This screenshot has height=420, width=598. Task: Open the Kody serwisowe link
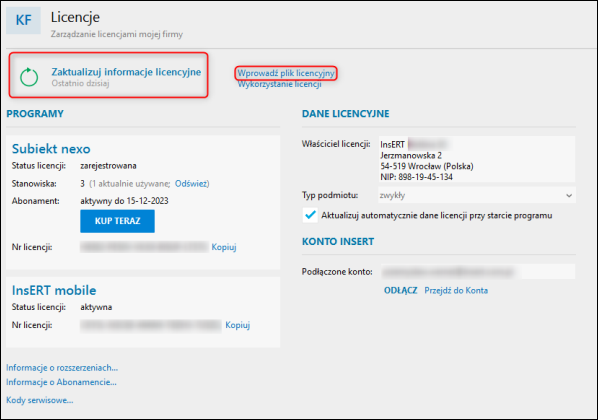[39, 400]
